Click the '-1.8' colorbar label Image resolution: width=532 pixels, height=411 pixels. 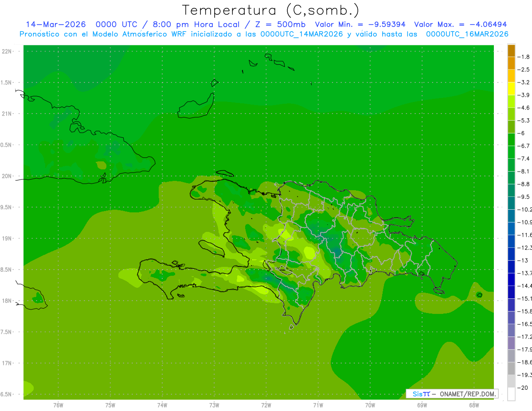524,57
